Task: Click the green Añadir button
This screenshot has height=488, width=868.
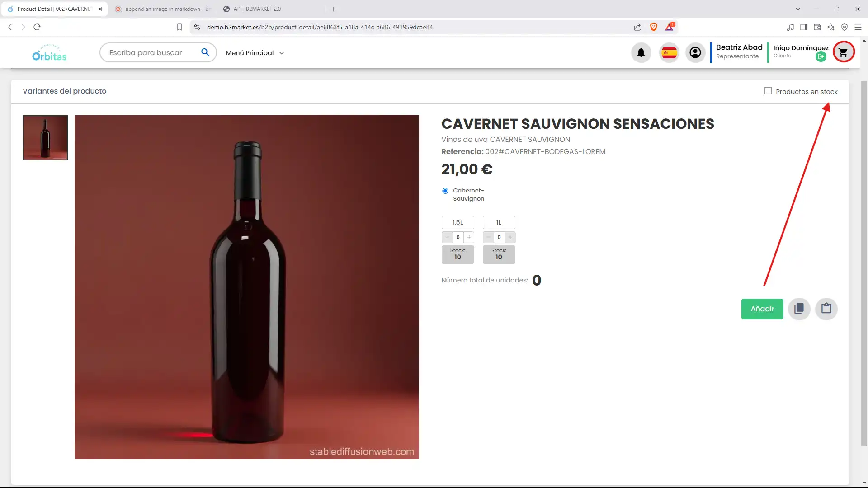Action: [x=762, y=309]
